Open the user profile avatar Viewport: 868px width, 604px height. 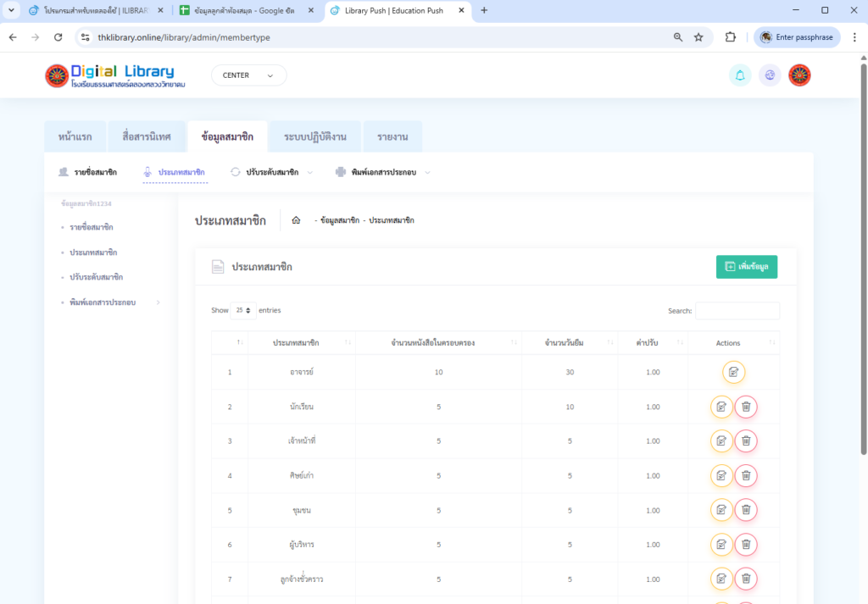pos(799,75)
